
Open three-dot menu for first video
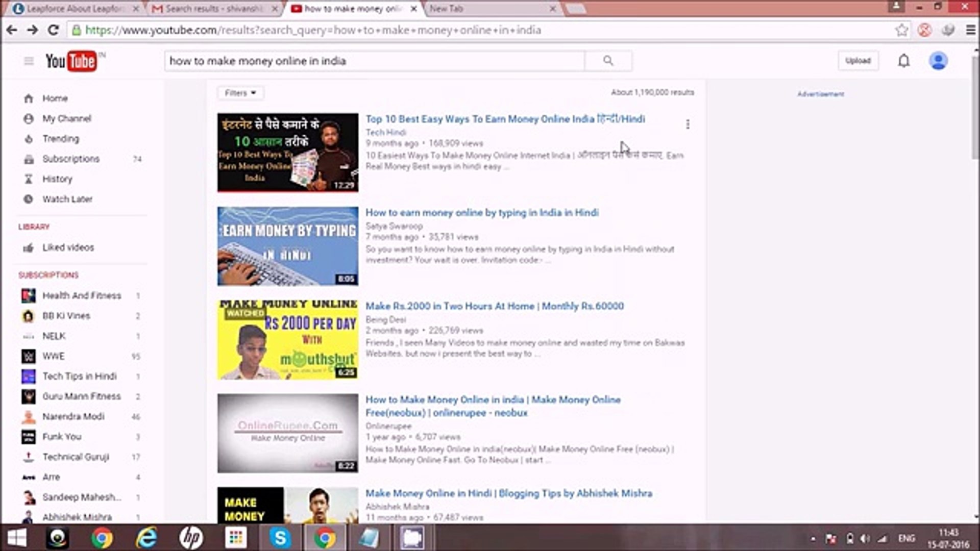[688, 124]
